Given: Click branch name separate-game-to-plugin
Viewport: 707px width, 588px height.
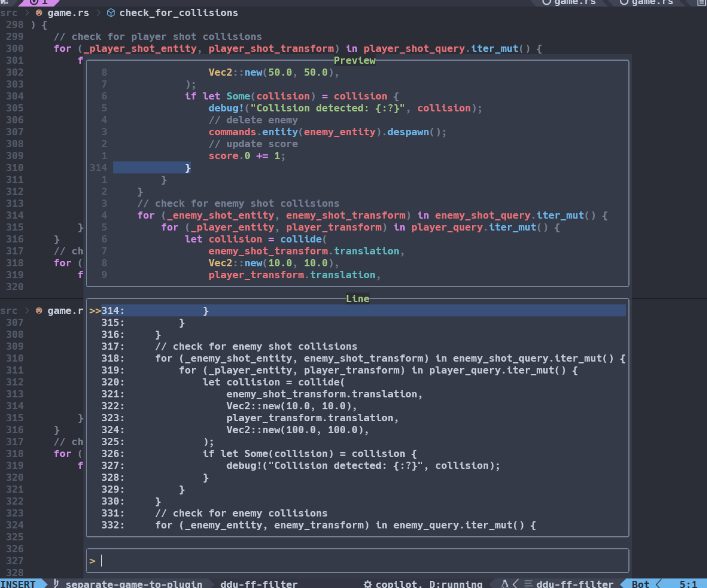Looking at the screenshot, I should point(134,584).
